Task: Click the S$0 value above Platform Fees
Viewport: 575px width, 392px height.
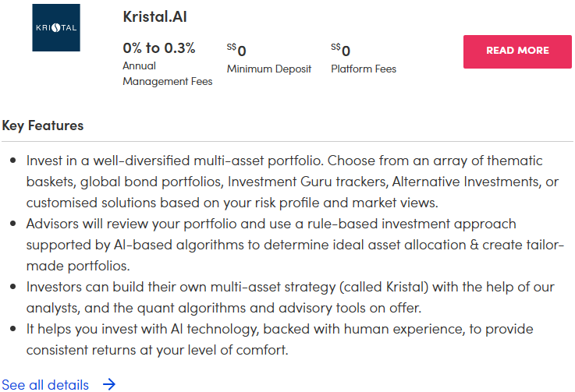Action: pyautogui.click(x=341, y=51)
